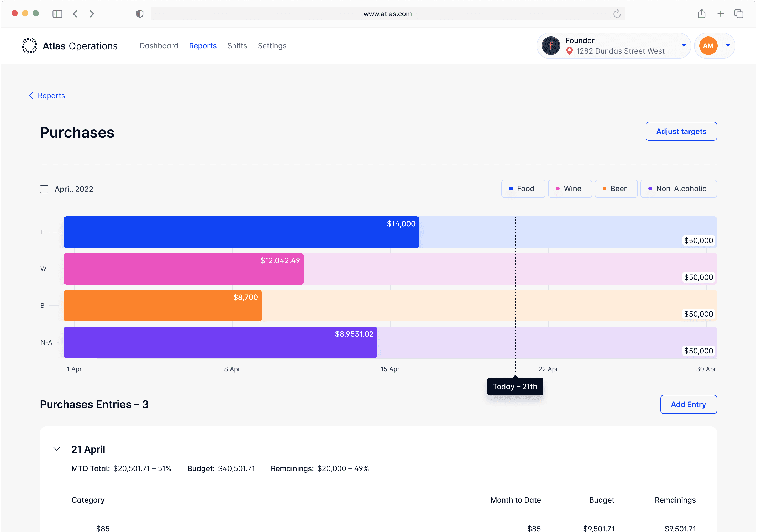Toggle the browser sidebar panel icon
This screenshot has width=757, height=532.
point(57,14)
